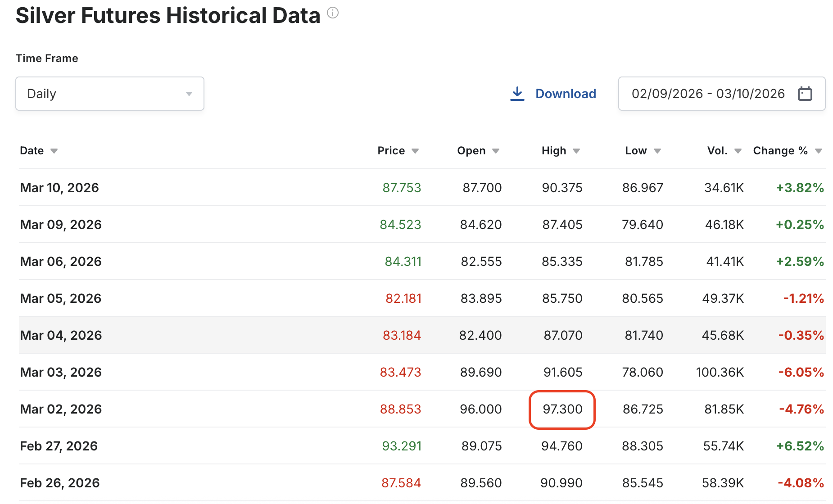Click the Low column sort arrow
Screen dimensions: 833x504
pyautogui.click(x=657, y=151)
